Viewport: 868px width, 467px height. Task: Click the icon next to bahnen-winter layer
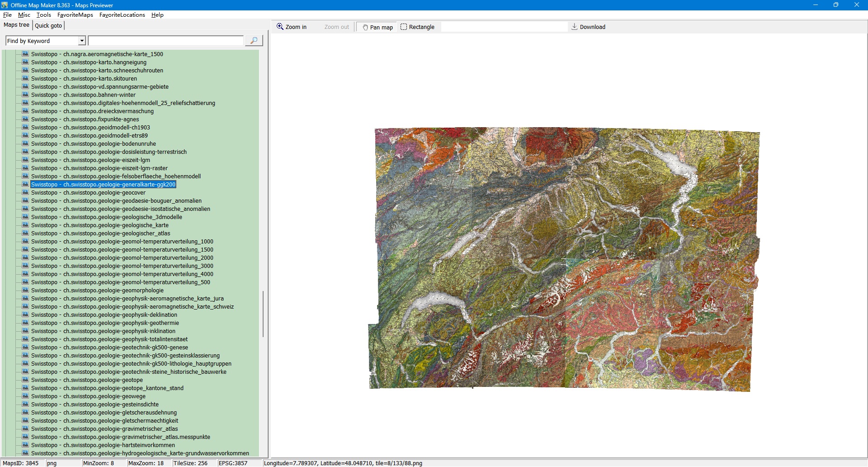[25, 95]
